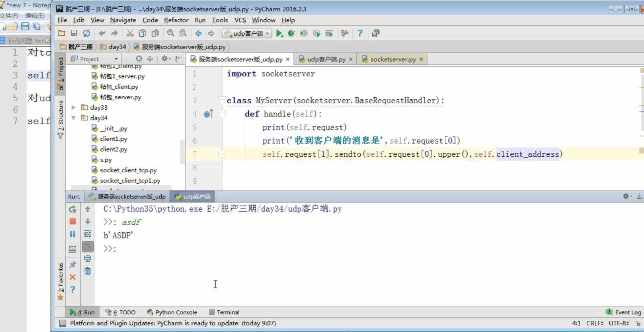644x332 pixels.
Task: Navigate Forward with the right arrow
Action: 211,33
